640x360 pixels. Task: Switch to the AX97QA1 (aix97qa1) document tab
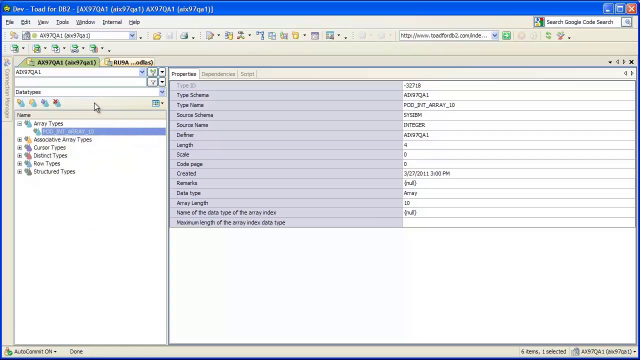(x=62, y=62)
